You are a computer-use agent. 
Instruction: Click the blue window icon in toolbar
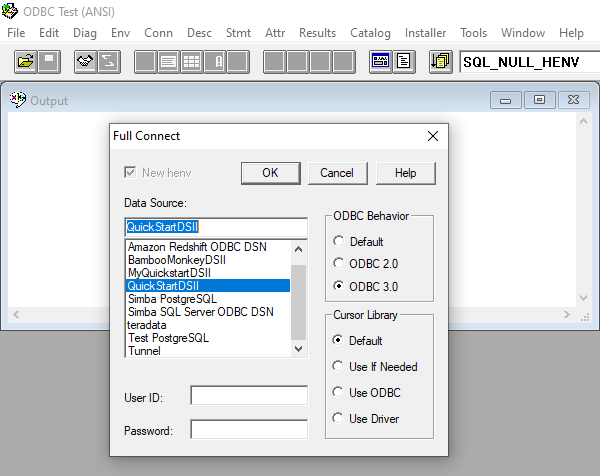380,62
